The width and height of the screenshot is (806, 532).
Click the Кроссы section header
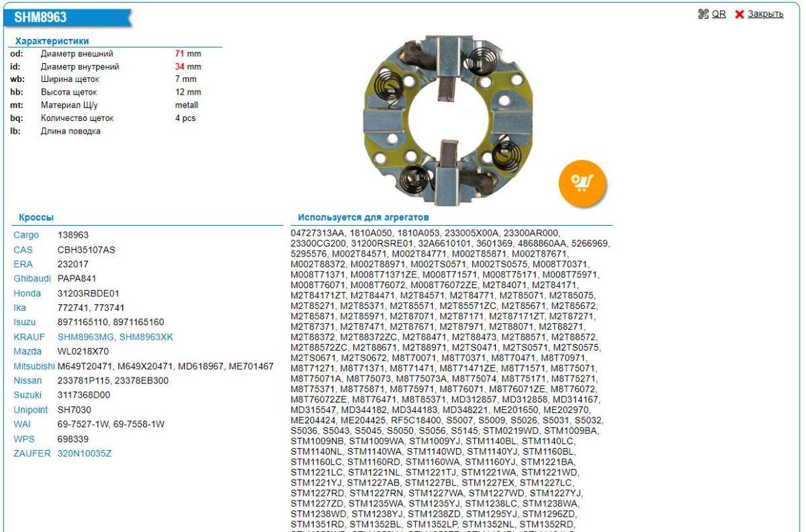pos(36,218)
